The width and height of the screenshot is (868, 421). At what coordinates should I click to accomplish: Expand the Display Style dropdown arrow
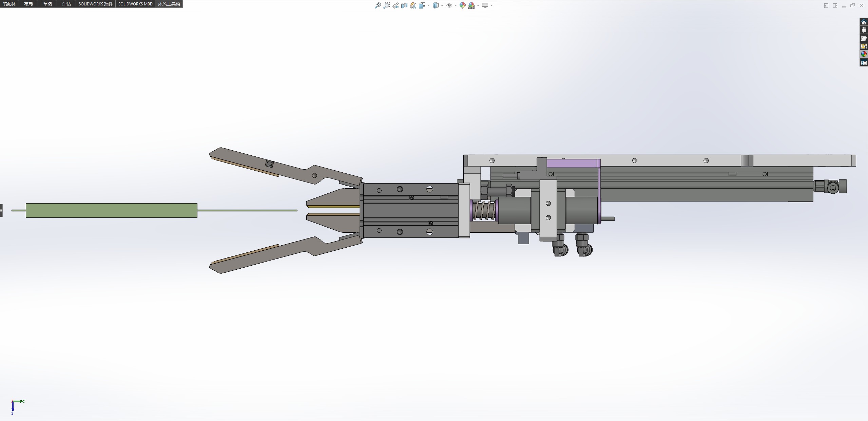pyautogui.click(x=442, y=5)
